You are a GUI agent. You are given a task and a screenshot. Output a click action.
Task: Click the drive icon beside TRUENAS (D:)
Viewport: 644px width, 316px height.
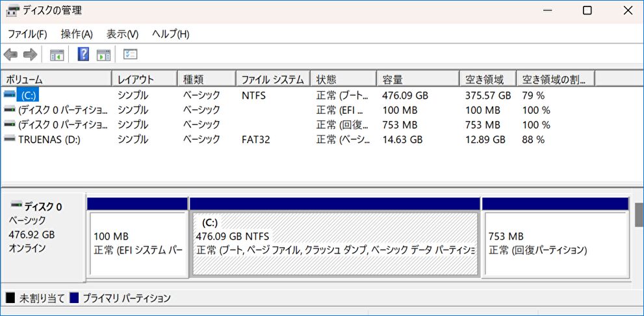[10, 139]
